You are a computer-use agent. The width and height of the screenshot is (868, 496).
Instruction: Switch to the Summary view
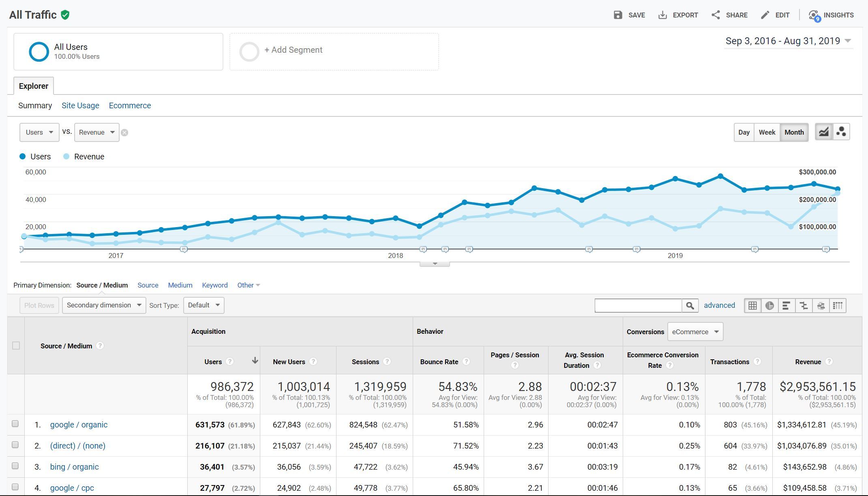click(x=35, y=105)
